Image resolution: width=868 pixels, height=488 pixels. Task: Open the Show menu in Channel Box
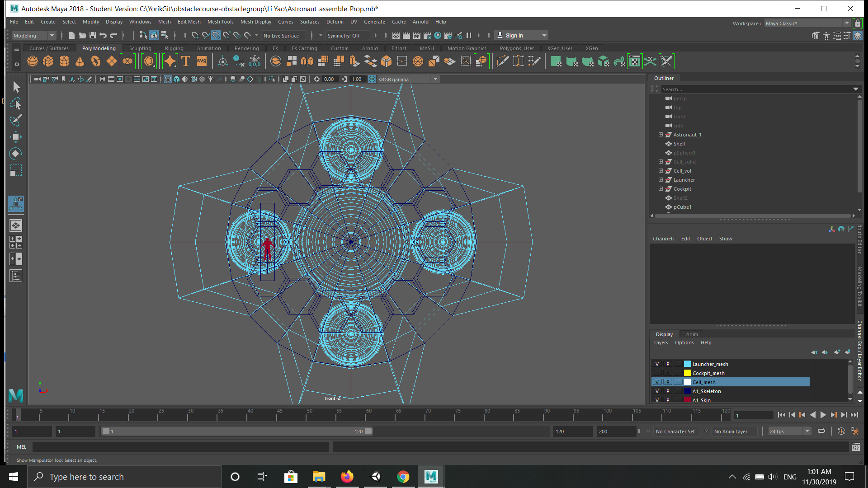point(726,239)
